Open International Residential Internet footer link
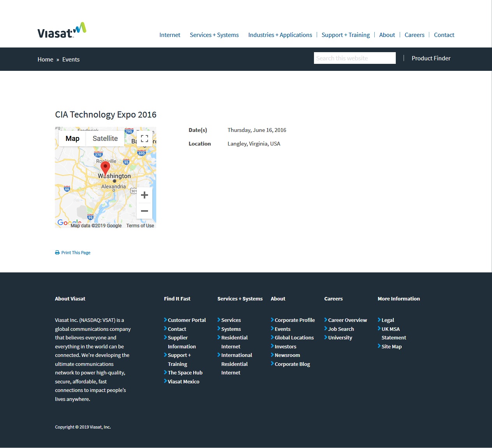Image resolution: width=492 pixels, height=448 pixels. (236, 364)
